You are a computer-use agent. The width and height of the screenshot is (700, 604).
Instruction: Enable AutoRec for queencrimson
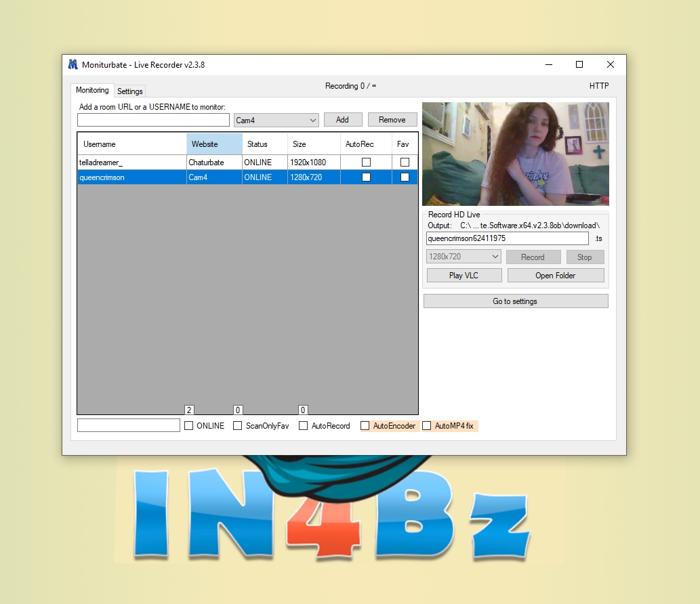tap(366, 177)
